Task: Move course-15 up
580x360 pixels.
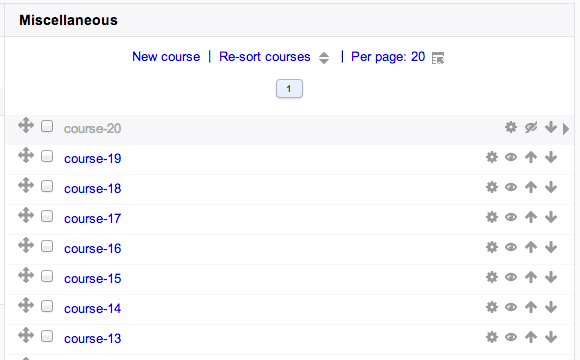Action: (531, 277)
